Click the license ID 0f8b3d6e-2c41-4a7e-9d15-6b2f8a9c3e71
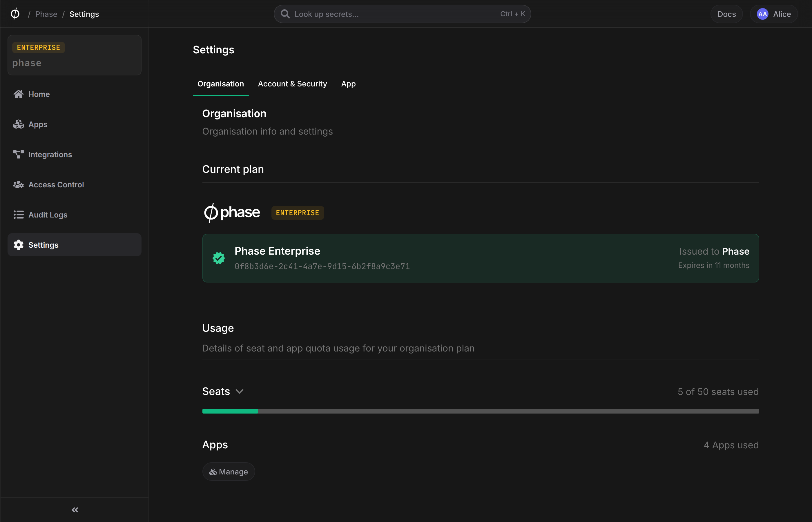 click(322, 267)
